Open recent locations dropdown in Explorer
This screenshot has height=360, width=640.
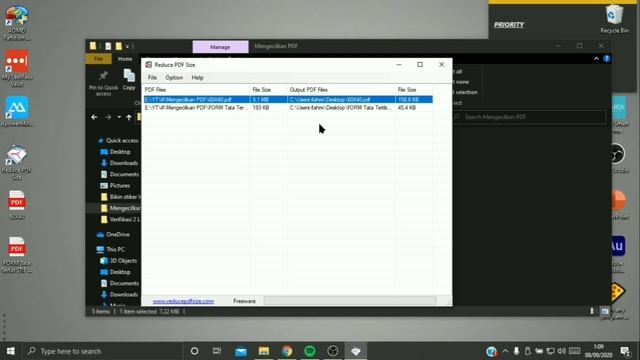click(119, 117)
